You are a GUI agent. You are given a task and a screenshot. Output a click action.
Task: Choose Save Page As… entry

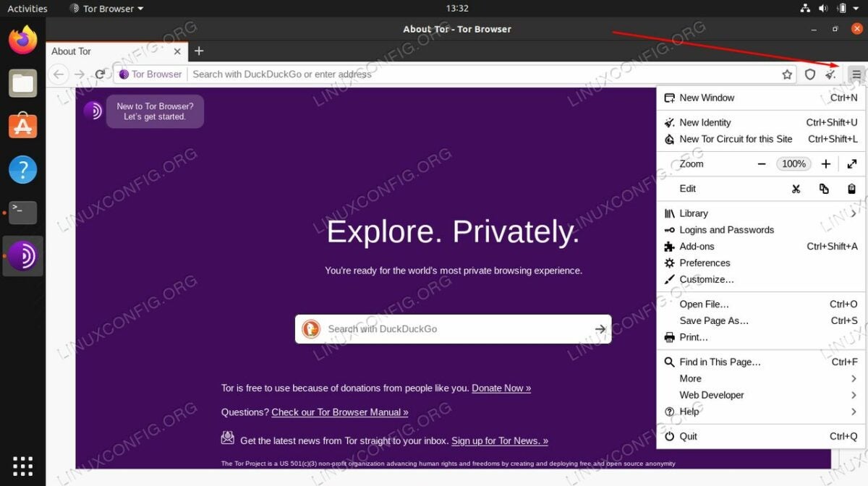pyautogui.click(x=761, y=321)
